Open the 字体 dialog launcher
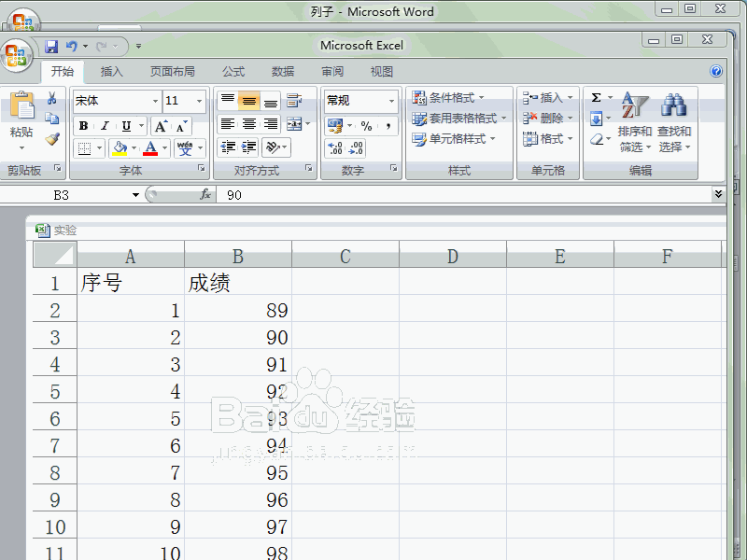 202,168
